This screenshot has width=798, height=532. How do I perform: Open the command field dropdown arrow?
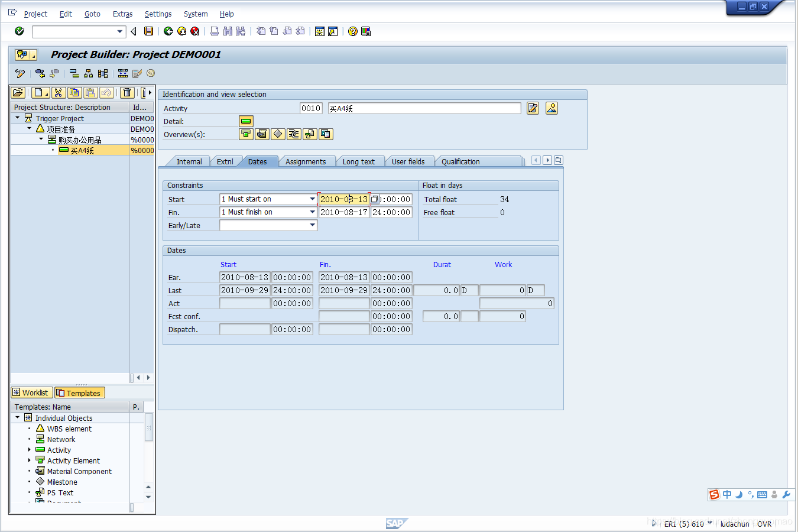coord(120,31)
